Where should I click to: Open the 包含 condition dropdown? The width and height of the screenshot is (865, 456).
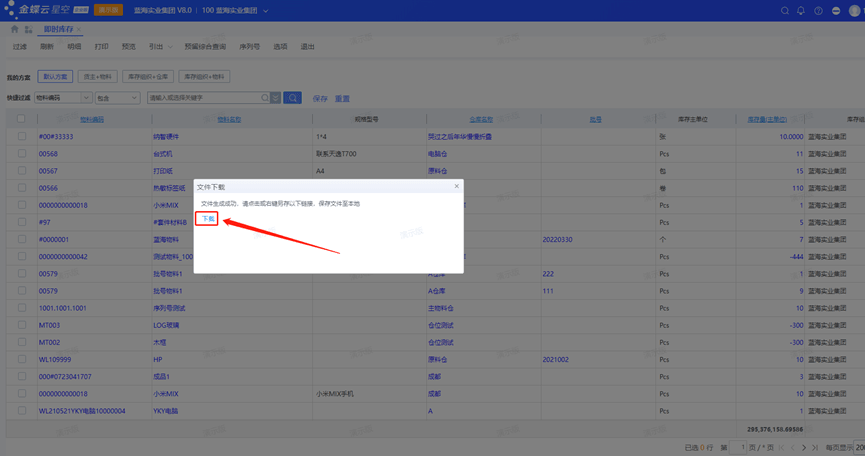tap(135, 98)
